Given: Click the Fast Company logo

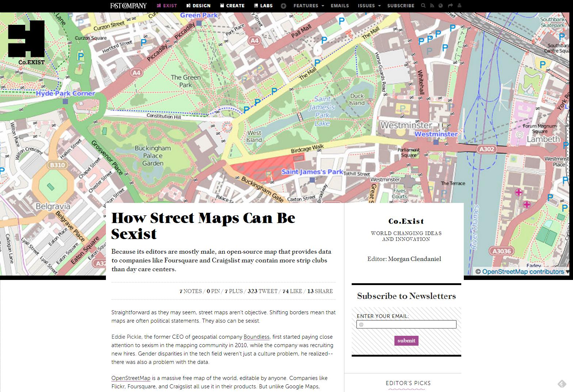Looking at the screenshot, I should (x=128, y=6).
